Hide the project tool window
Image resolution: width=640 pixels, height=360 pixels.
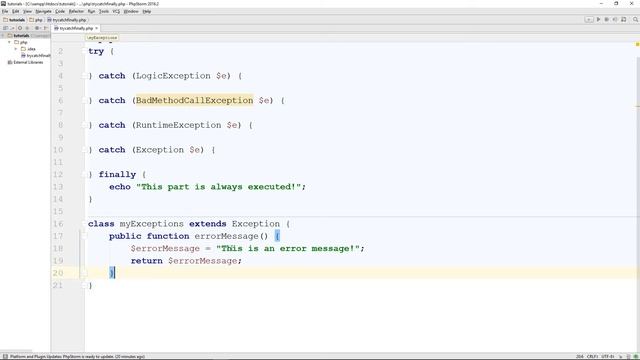pyautogui.click(x=45, y=28)
